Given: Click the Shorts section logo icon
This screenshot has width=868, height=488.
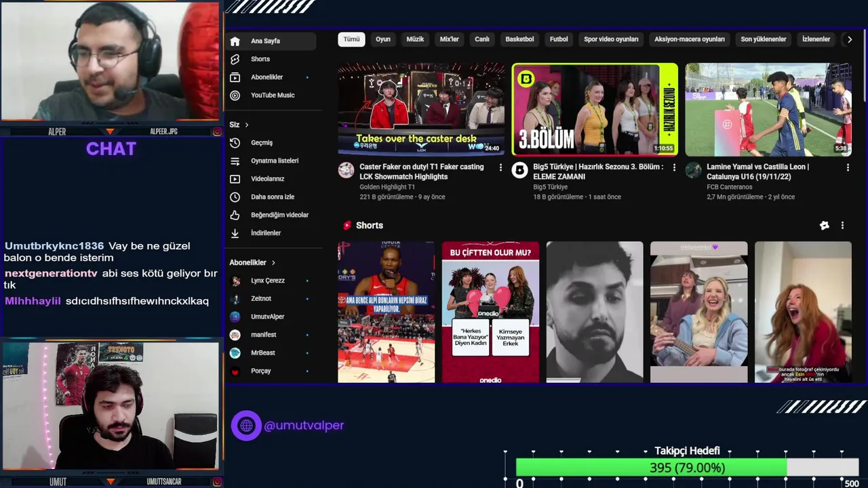Looking at the screenshot, I should (x=347, y=226).
